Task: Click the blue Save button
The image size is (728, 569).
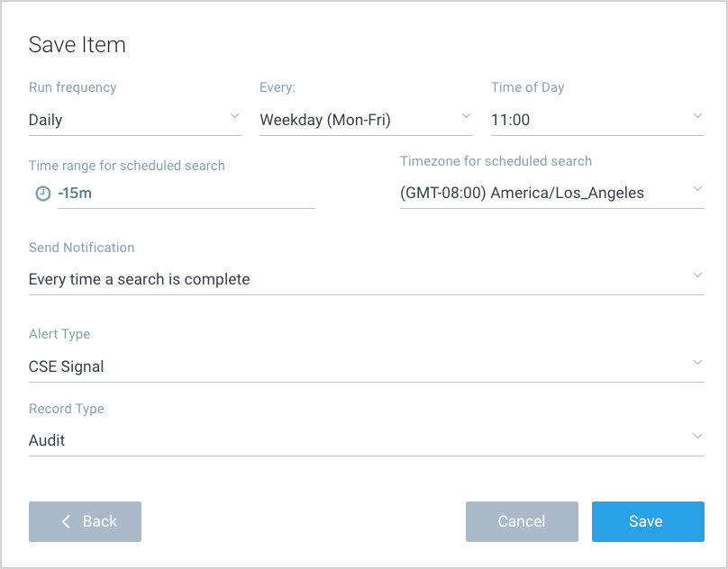Action: tap(647, 521)
